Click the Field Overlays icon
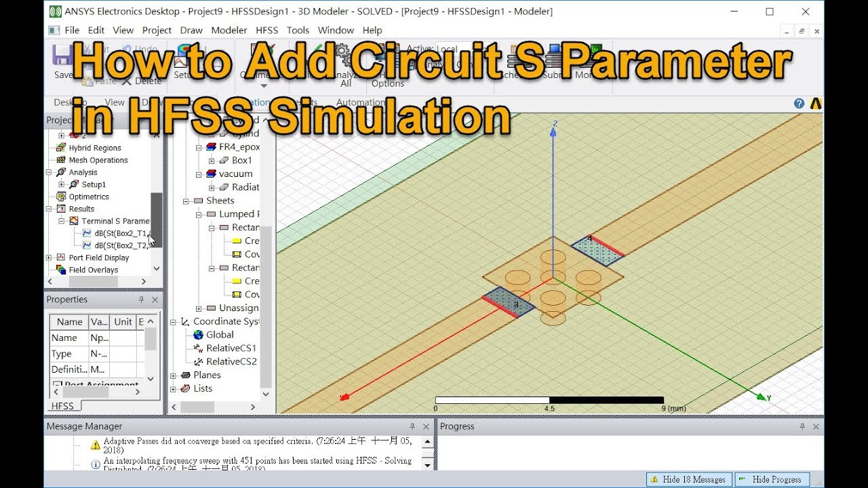868x488 pixels. (x=61, y=270)
